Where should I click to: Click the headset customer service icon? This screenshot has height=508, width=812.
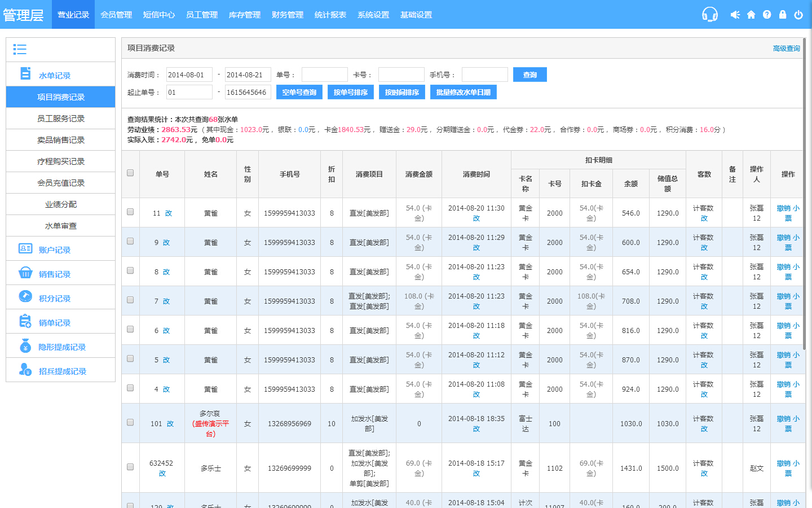click(709, 15)
